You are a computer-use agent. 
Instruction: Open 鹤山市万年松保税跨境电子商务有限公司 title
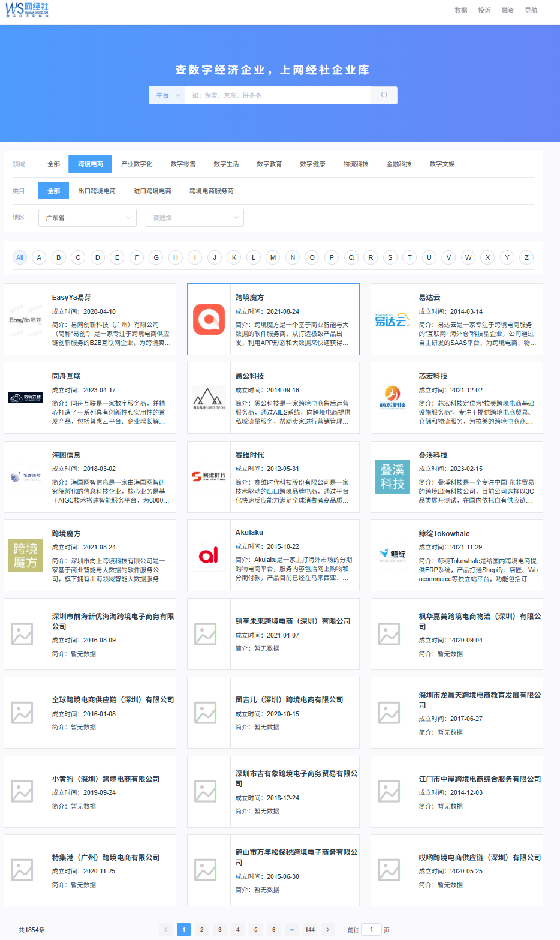pyautogui.click(x=297, y=857)
